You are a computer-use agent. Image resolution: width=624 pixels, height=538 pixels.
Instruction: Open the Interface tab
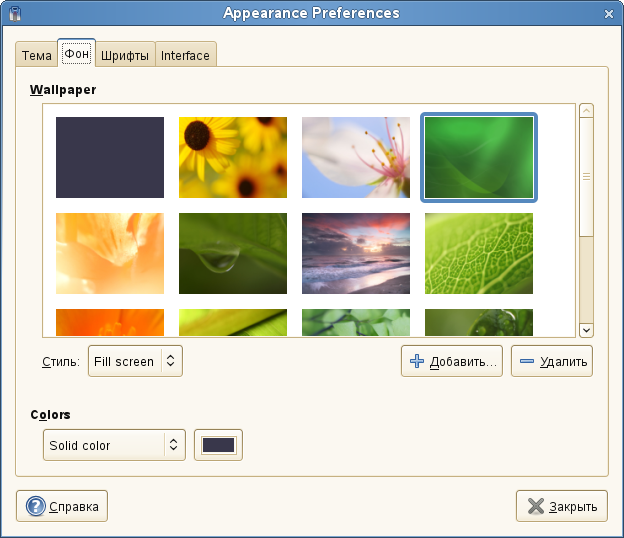click(185, 55)
